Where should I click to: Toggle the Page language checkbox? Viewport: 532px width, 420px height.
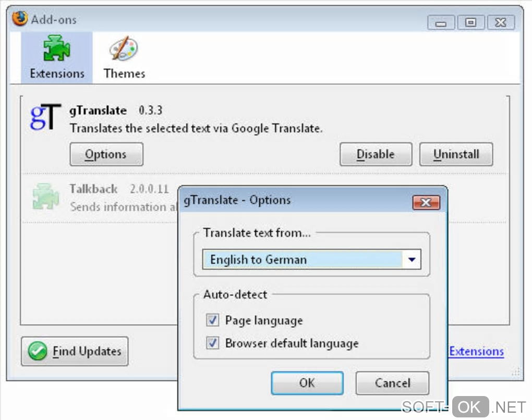coord(212,320)
